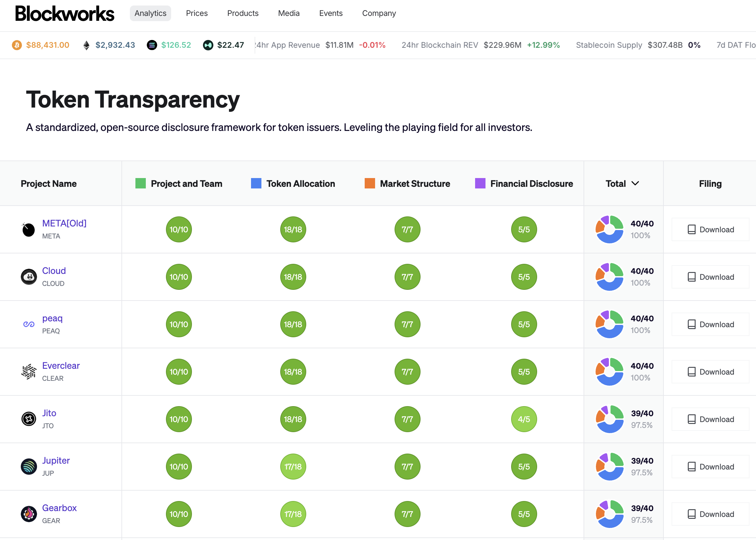Select Jupiter's 17/18 Token Allocation badge
This screenshot has width=756, height=540.
pyautogui.click(x=293, y=467)
